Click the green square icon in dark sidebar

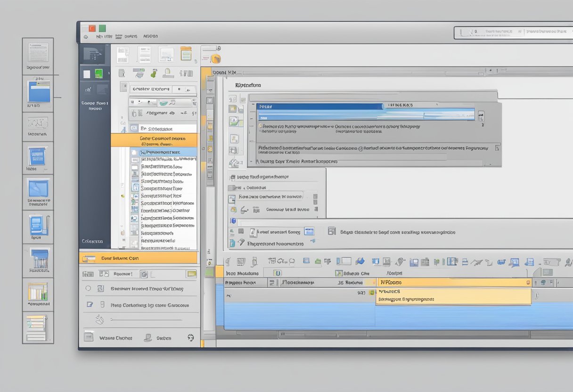coord(99,73)
